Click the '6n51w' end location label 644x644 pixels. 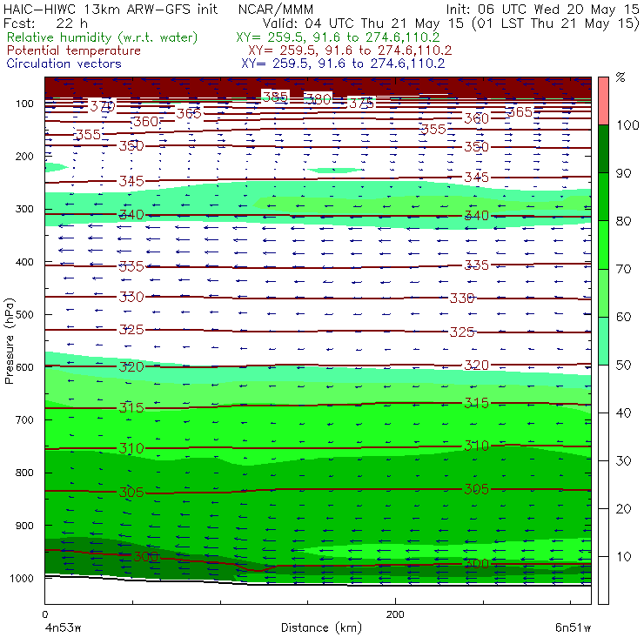click(x=573, y=628)
